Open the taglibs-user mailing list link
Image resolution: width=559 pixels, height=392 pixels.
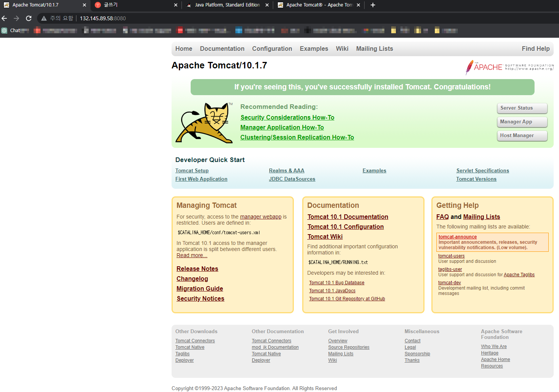click(x=450, y=269)
